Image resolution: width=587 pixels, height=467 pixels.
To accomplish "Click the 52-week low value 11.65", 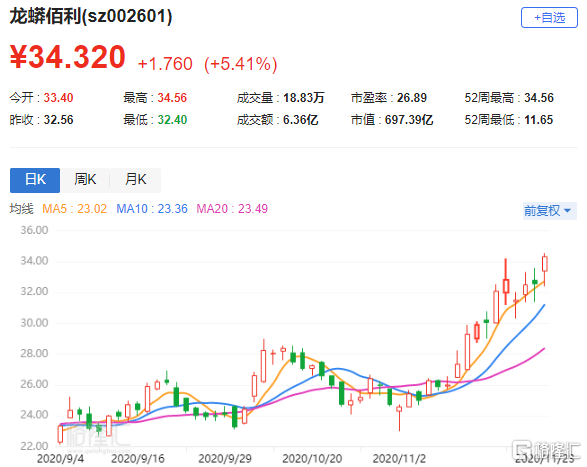I will pos(539,120).
